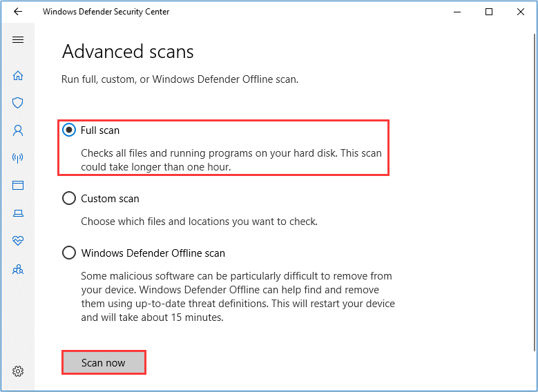
Task: Click the Custom scan label text
Action: (x=110, y=199)
